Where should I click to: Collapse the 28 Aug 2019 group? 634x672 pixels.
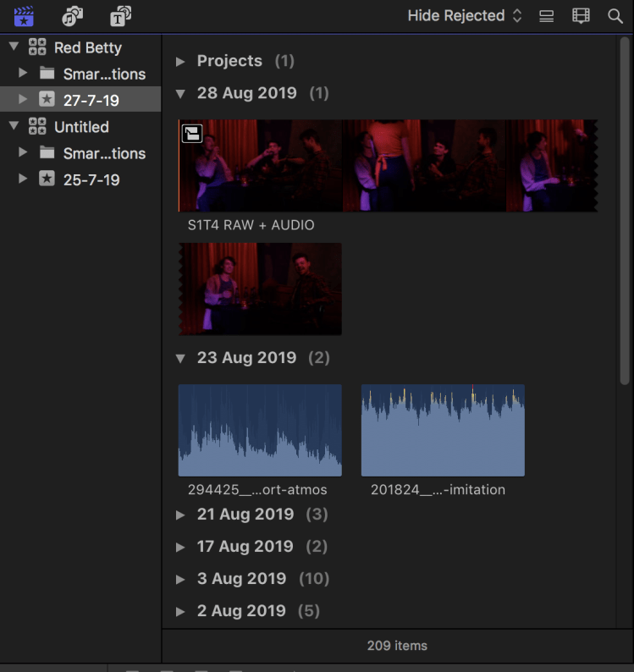point(180,93)
